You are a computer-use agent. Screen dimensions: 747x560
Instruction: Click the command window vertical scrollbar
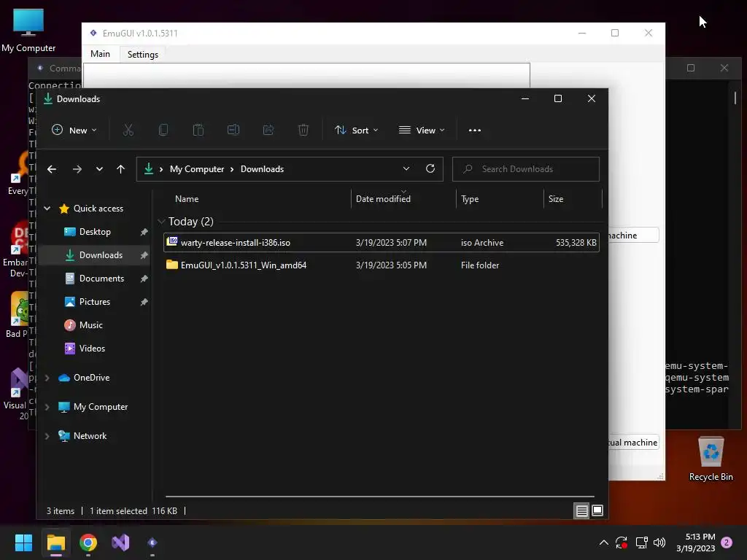[735, 98]
